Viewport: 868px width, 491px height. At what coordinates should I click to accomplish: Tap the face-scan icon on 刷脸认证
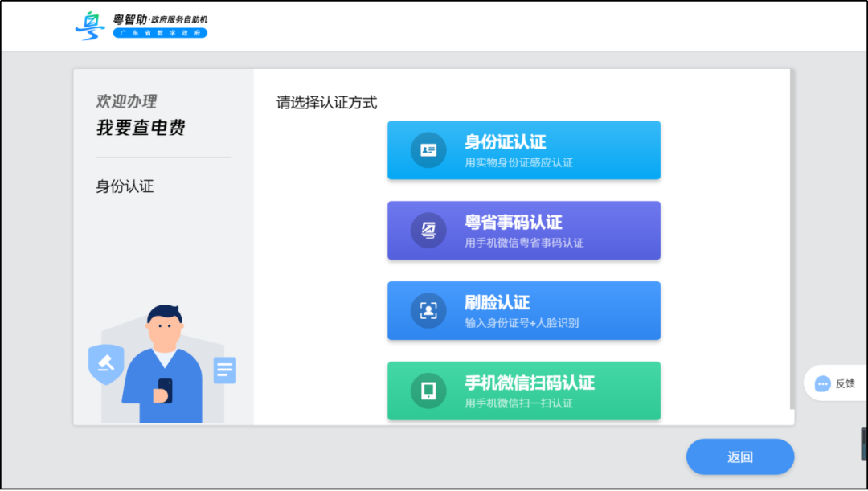tap(427, 311)
